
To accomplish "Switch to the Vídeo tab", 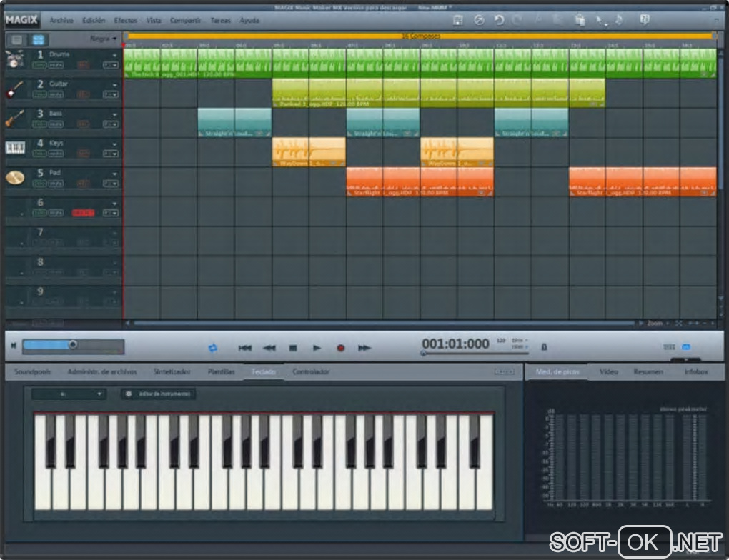I will 609,371.
